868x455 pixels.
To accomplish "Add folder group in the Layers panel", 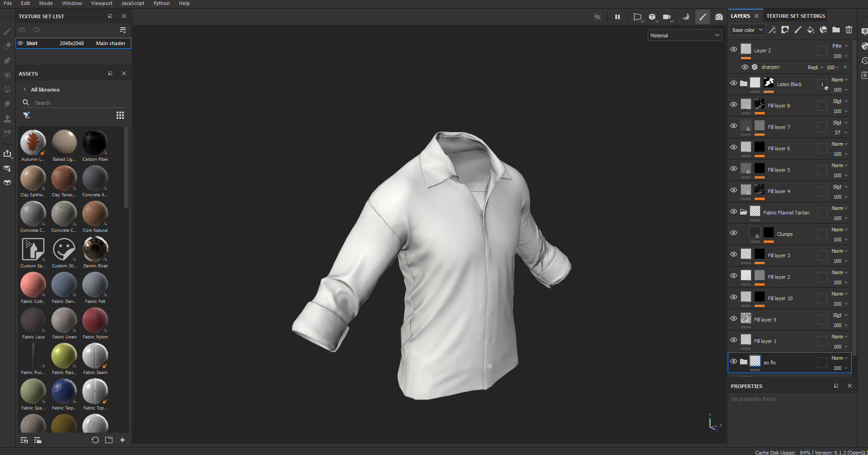I will coord(836,30).
